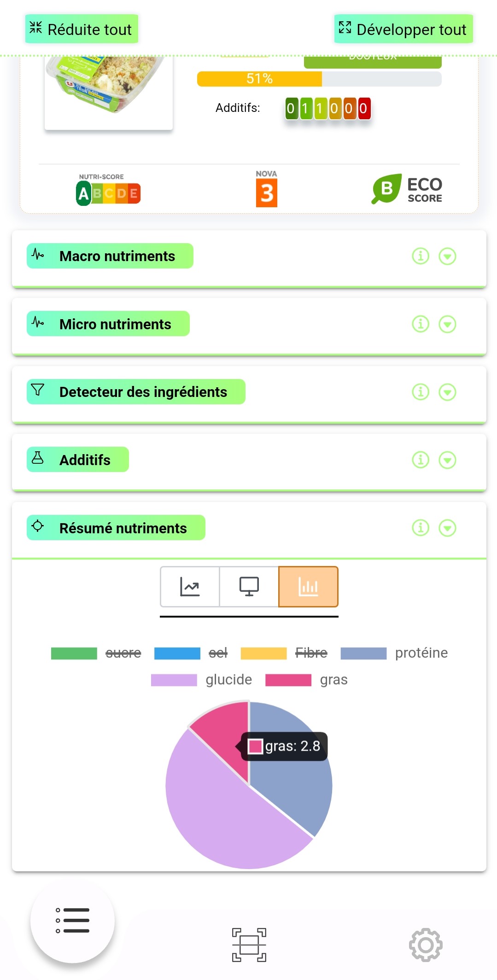Open the list menu floating button
497x980 pixels.
coord(72,921)
